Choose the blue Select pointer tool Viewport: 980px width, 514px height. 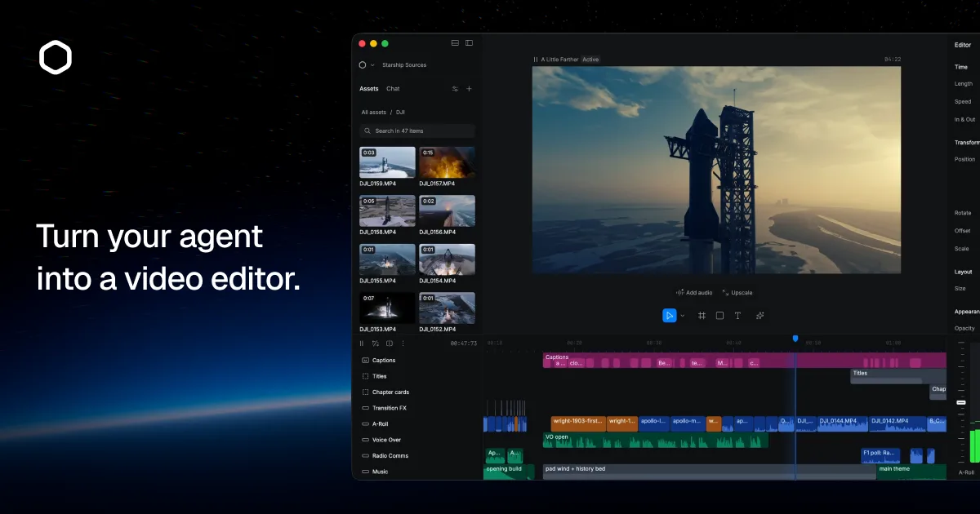(x=670, y=316)
